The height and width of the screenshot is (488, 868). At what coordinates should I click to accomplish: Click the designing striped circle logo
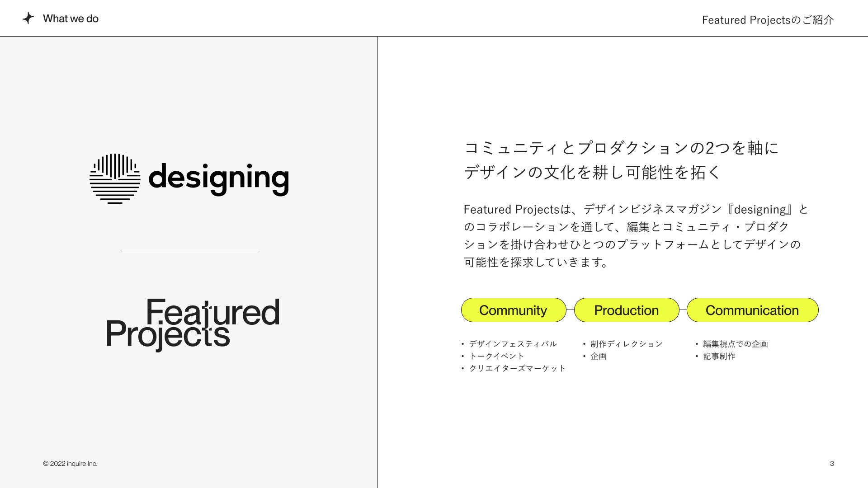pos(115,178)
